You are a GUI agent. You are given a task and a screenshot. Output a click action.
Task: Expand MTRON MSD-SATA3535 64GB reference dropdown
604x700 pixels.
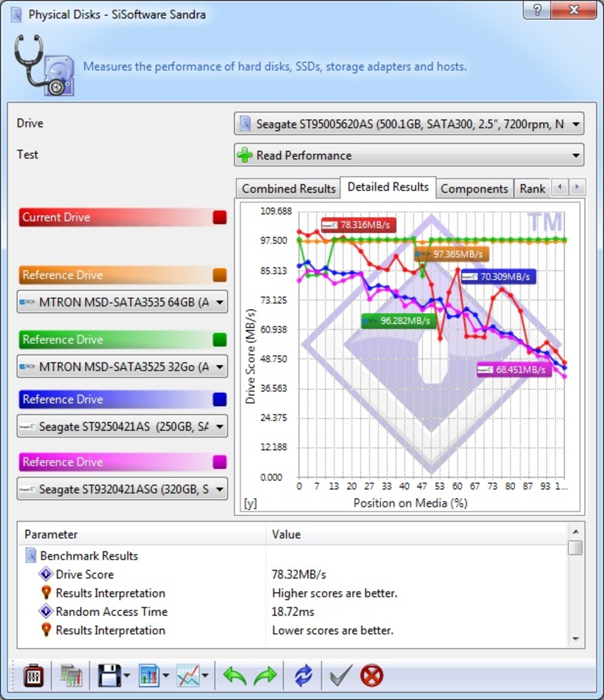[x=122, y=302]
